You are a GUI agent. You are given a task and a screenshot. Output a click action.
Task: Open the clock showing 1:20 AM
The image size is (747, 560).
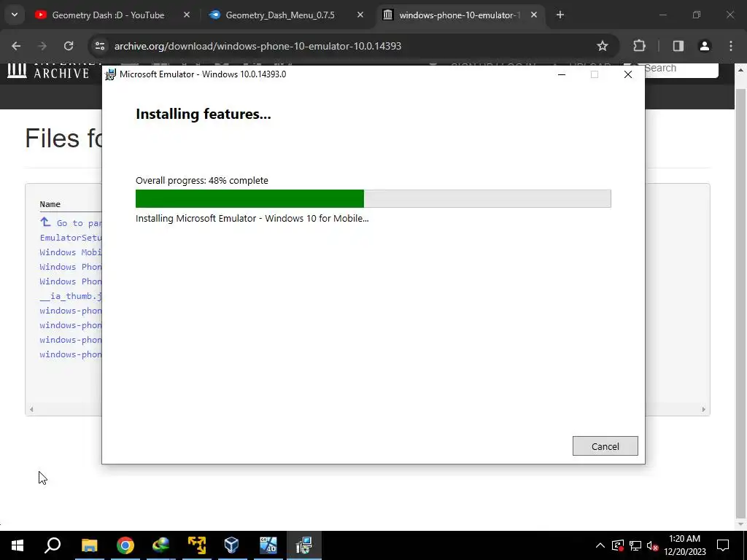point(684,545)
